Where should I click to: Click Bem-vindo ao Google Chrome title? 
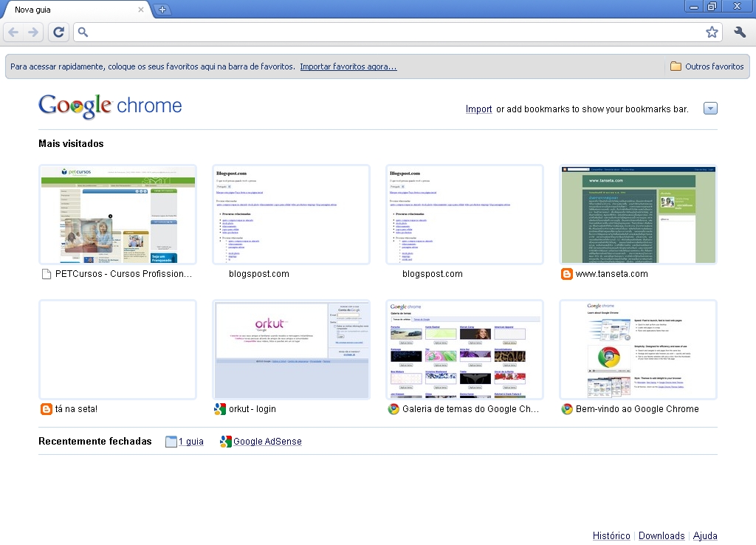click(637, 409)
